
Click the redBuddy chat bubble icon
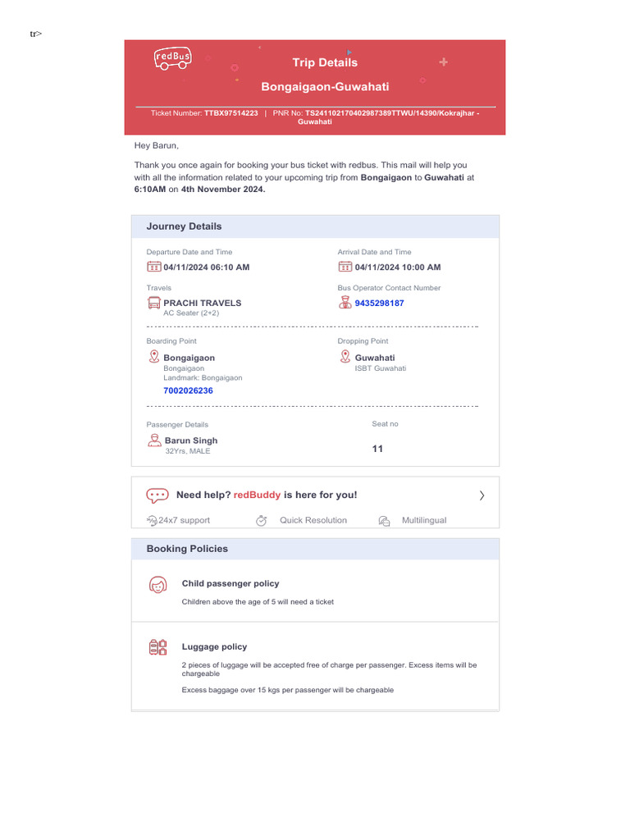[157, 495]
